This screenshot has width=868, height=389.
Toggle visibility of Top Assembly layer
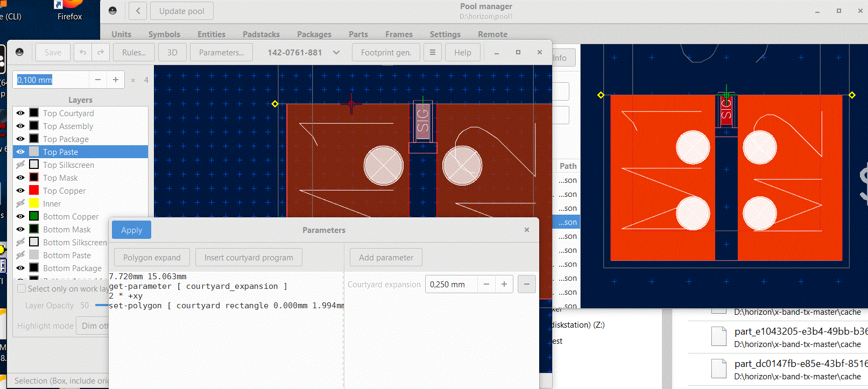point(20,126)
